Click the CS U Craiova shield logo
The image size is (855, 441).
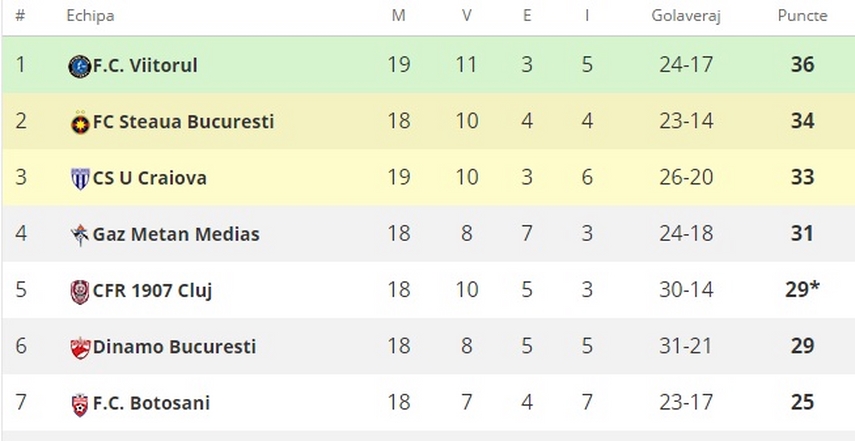pos(80,179)
